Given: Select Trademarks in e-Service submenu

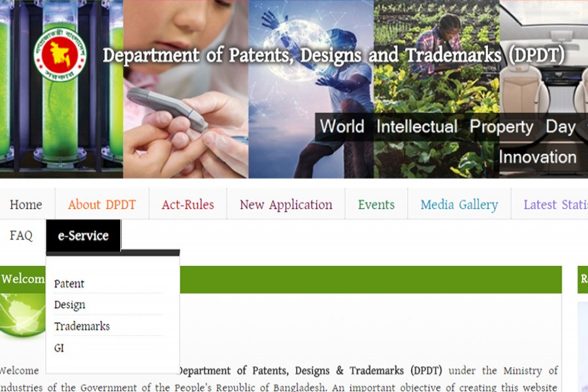Looking at the screenshot, I should 82,326.
